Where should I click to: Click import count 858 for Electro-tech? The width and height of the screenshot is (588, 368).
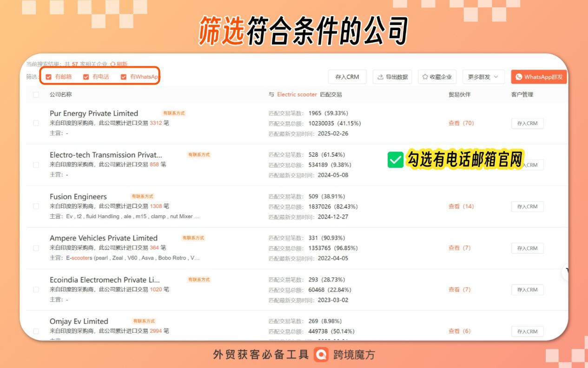(x=154, y=165)
